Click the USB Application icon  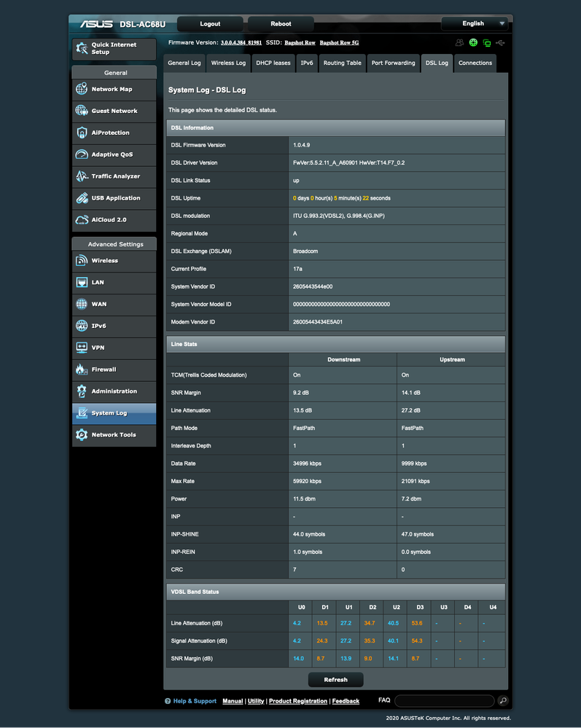click(x=82, y=197)
